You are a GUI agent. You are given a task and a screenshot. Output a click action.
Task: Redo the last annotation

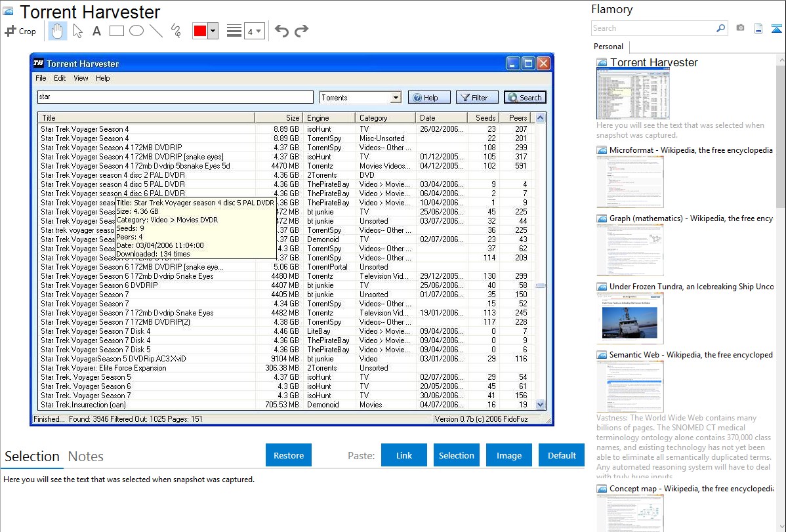(301, 31)
